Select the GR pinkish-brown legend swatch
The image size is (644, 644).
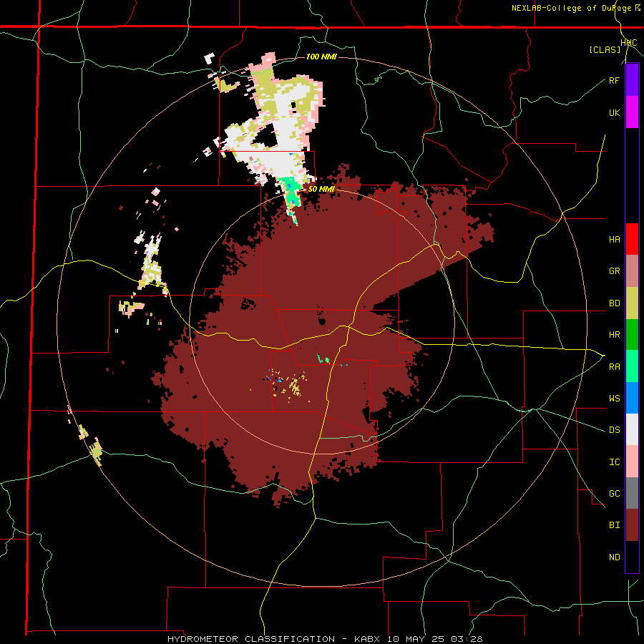point(632,270)
